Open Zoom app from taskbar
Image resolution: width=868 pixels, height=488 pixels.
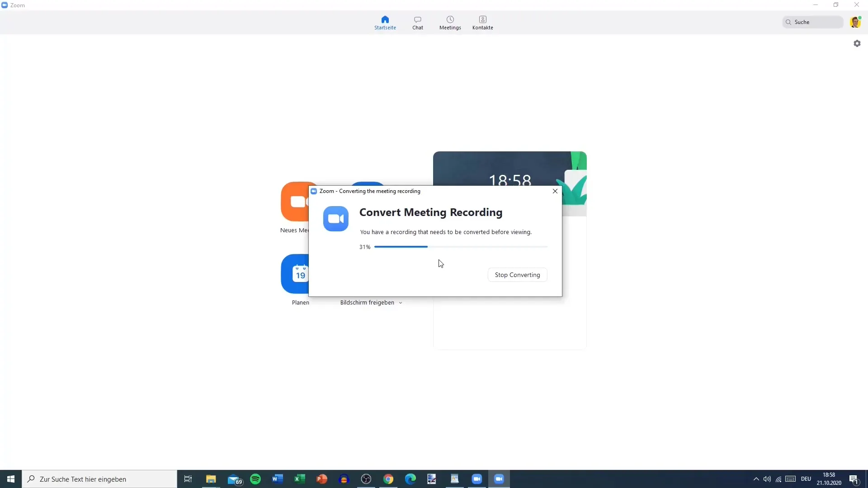pyautogui.click(x=477, y=479)
